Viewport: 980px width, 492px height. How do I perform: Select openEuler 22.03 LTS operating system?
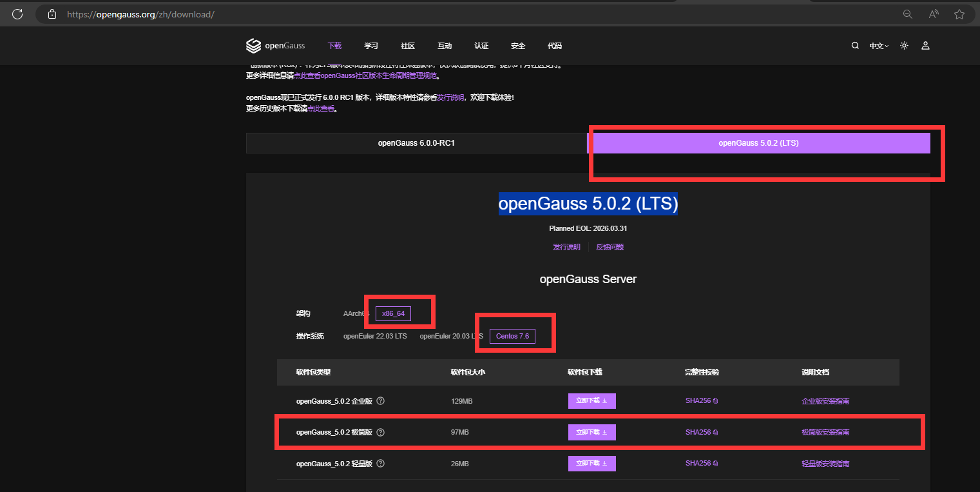[x=375, y=336]
